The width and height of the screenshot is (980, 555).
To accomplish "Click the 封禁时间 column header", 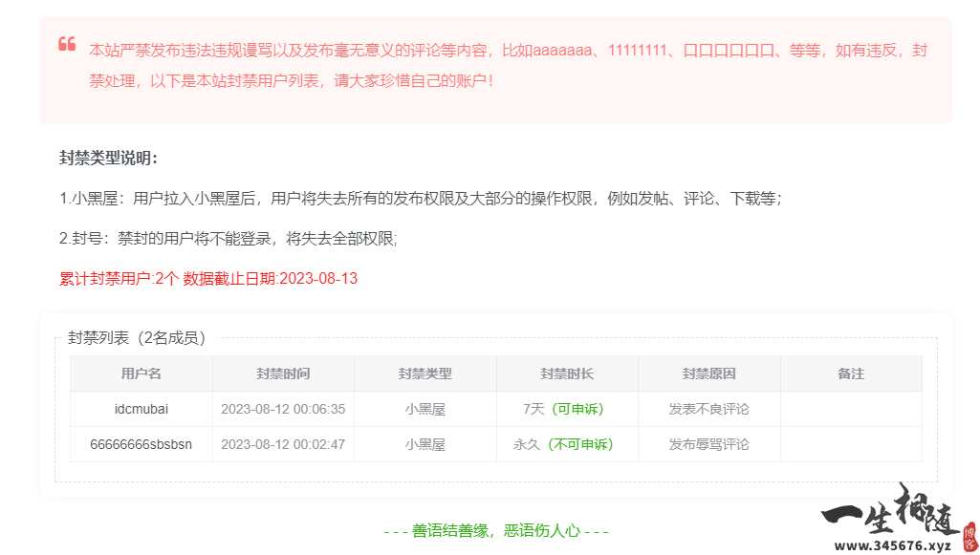I will click(x=282, y=374).
